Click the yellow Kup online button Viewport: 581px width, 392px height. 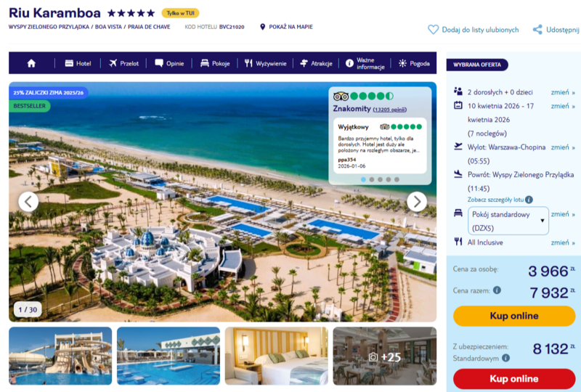[x=514, y=316]
